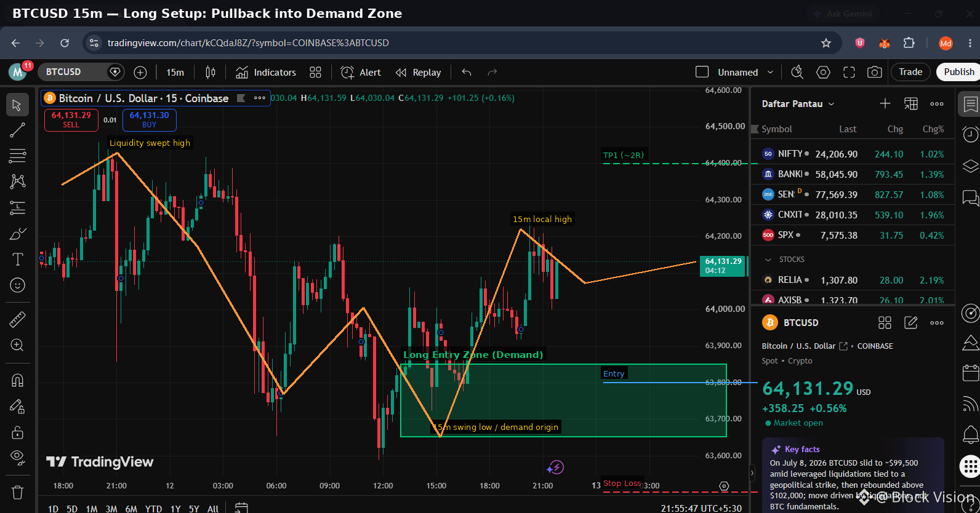Open browser extensions puzzle icon

909,43
